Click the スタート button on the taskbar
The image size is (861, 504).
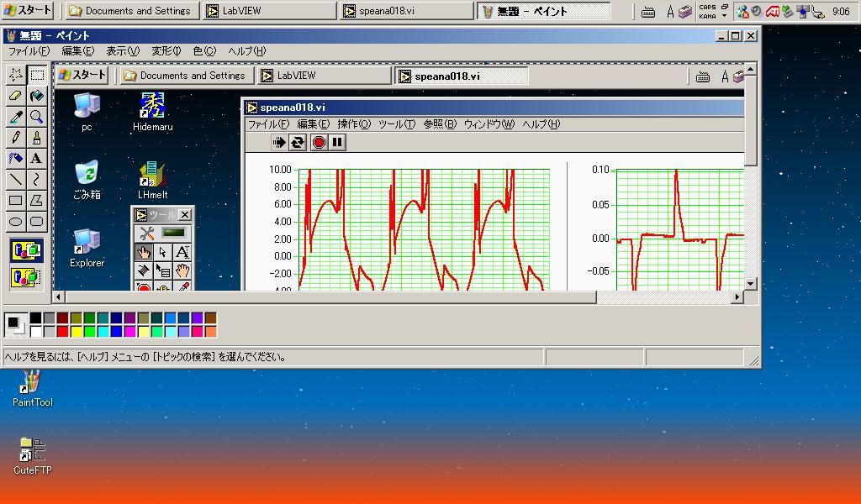click(29, 11)
